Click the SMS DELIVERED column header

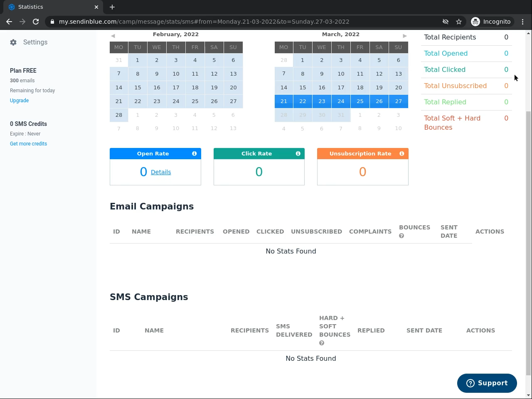pyautogui.click(x=294, y=331)
